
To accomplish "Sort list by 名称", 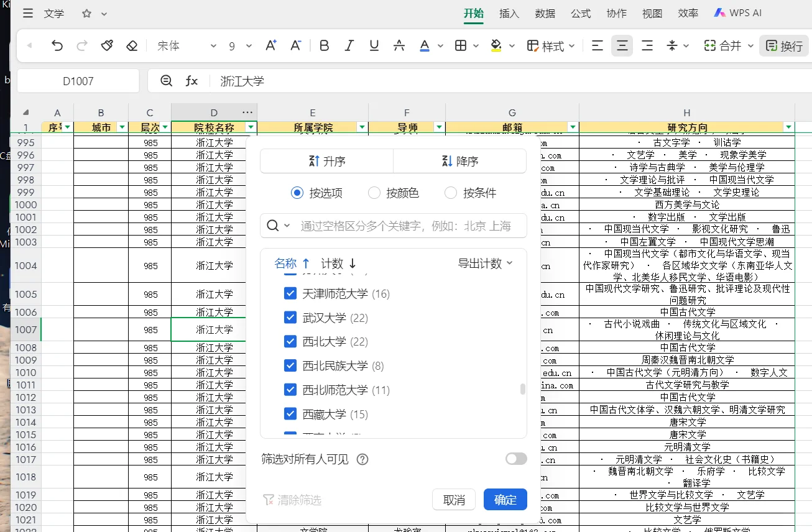I will 292,264.
